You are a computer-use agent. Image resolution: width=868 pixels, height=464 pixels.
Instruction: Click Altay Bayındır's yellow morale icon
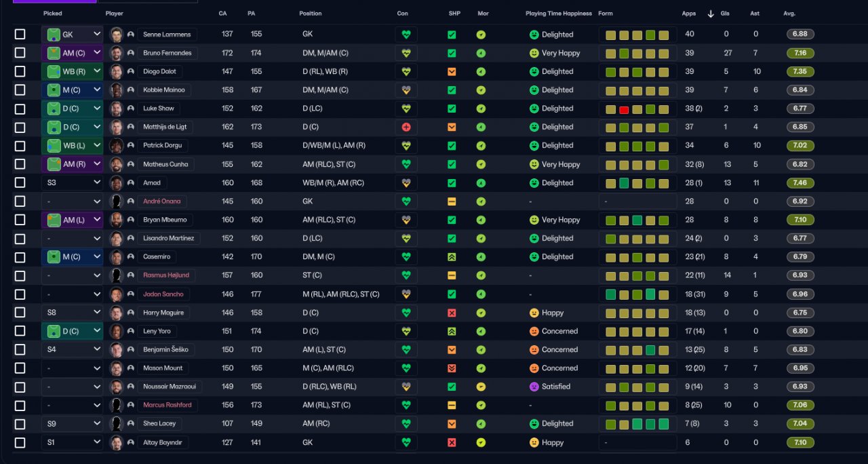click(481, 442)
